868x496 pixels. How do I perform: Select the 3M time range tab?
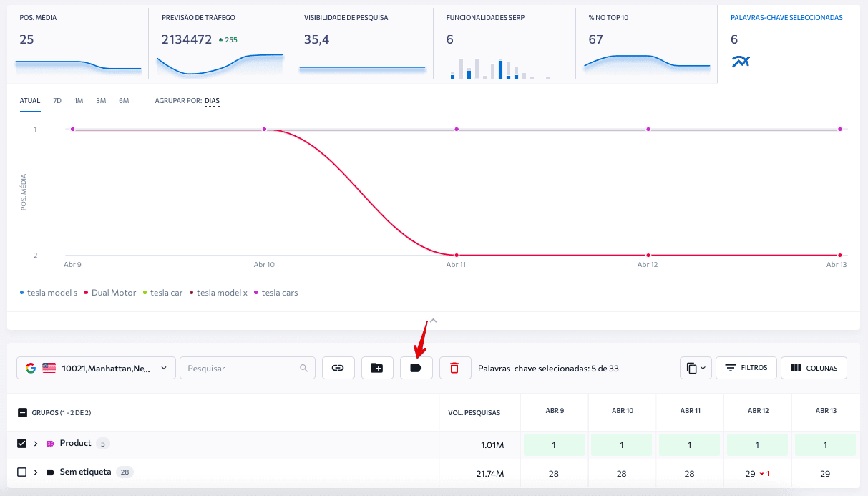click(101, 101)
